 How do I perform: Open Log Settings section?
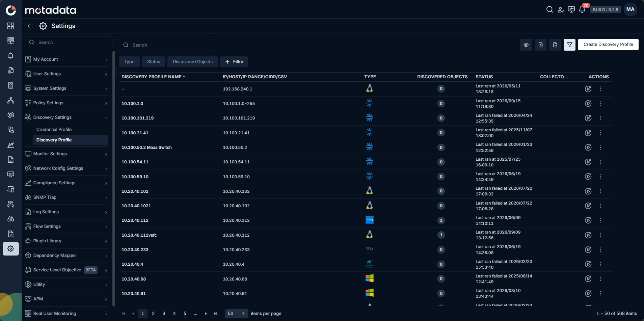pyautogui.click(x=66, y=212)
